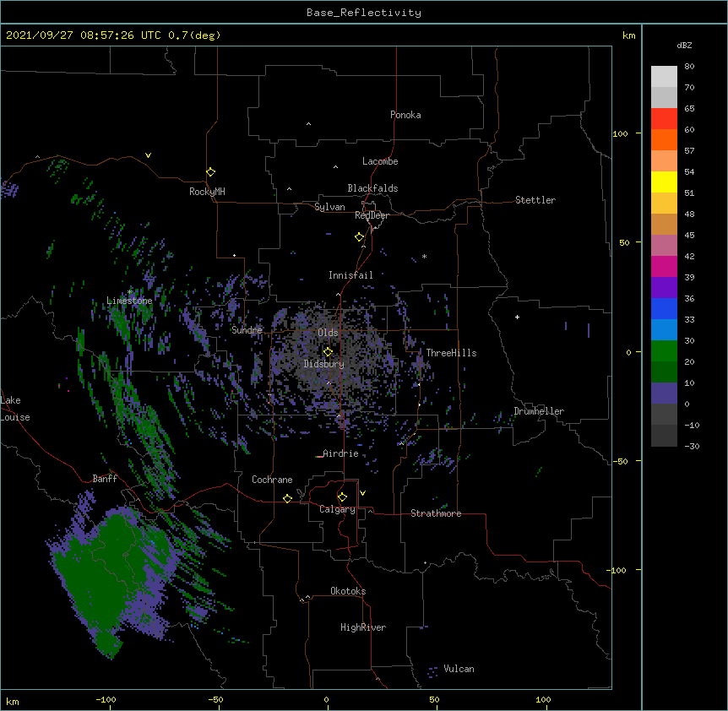
Task: Click the HighRiver label
Action: 363,627
